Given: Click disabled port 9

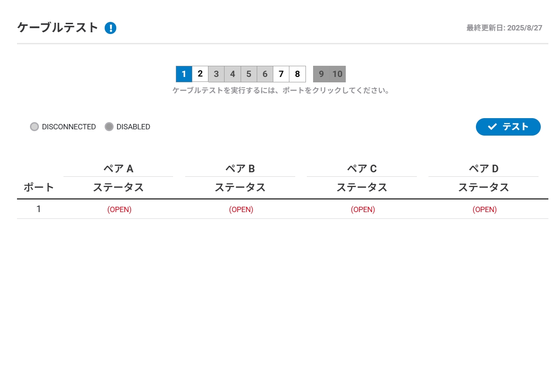Looking at the screenshot, I should 321,74.
